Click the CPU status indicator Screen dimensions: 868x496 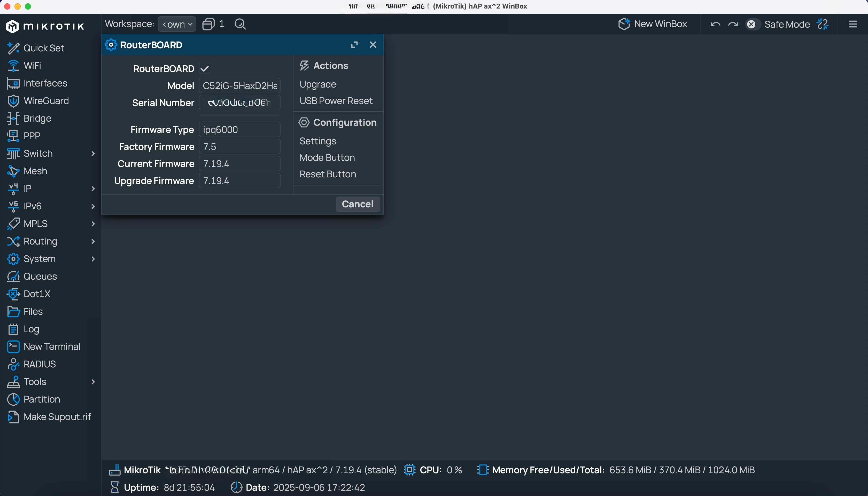coord(433,470)
